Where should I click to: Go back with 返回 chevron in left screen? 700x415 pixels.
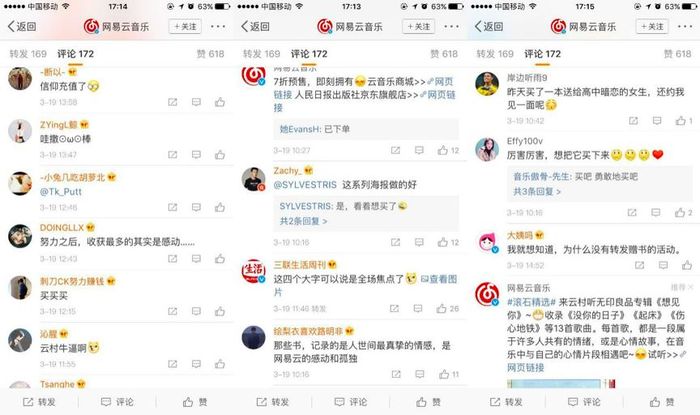click(x=22, y=26)
